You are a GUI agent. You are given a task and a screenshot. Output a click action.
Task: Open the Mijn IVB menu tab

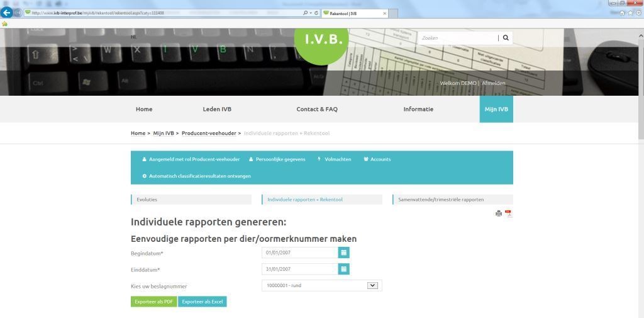tap(496, 109)
